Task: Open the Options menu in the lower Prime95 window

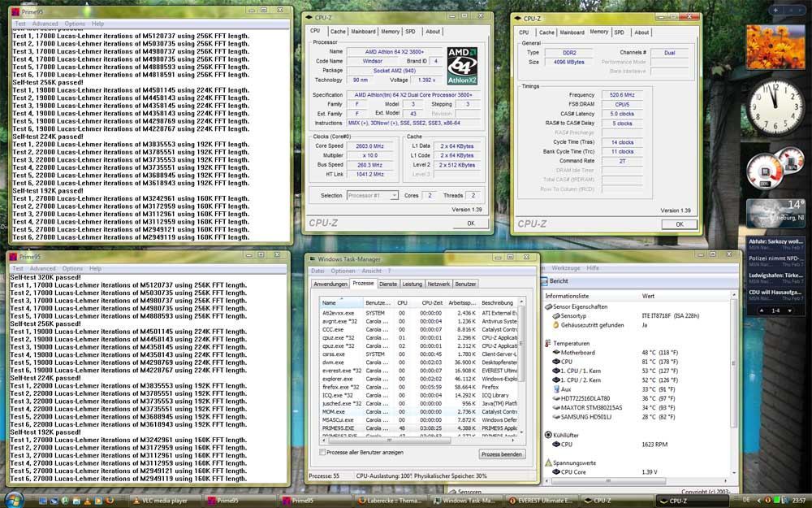Action: [72, 268]
